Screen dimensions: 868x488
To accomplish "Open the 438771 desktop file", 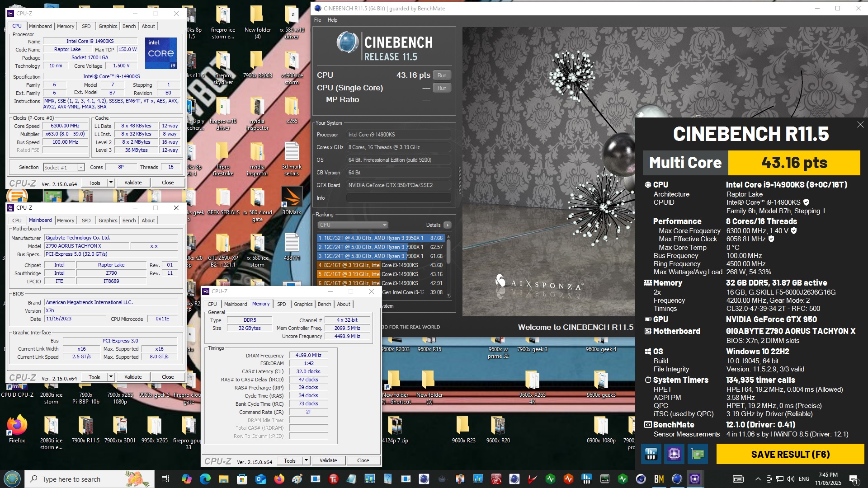I will click(x=292, y=247).
